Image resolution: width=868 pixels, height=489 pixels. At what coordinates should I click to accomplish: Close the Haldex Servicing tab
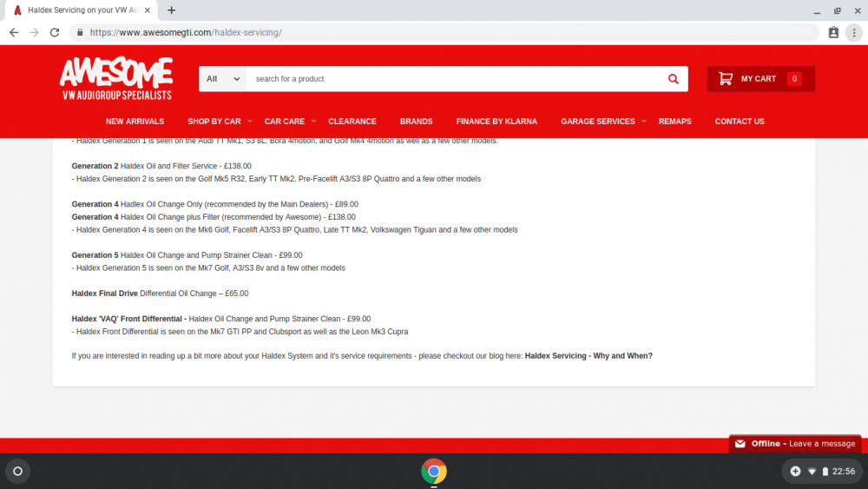[148, 10]
